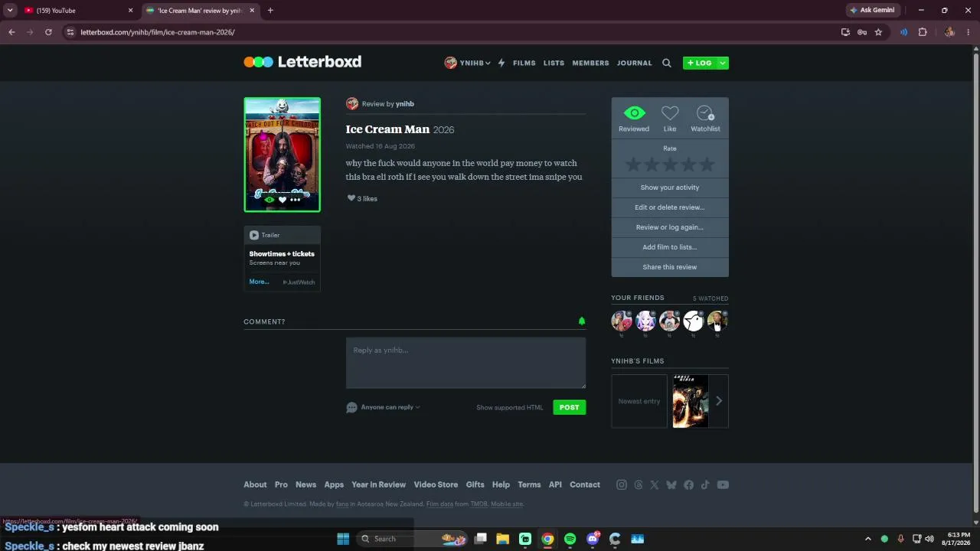Click the Ask Gemini button

pyautogui.click(x=873, y=11)
